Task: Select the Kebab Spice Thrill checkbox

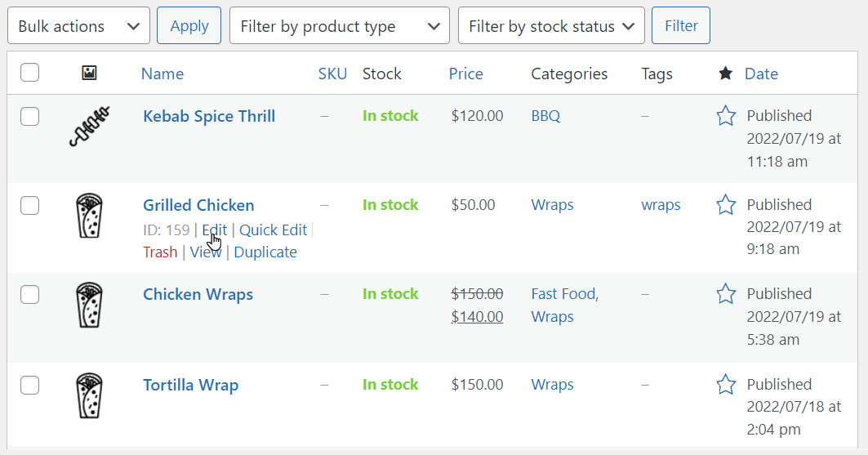Action: 30,116
